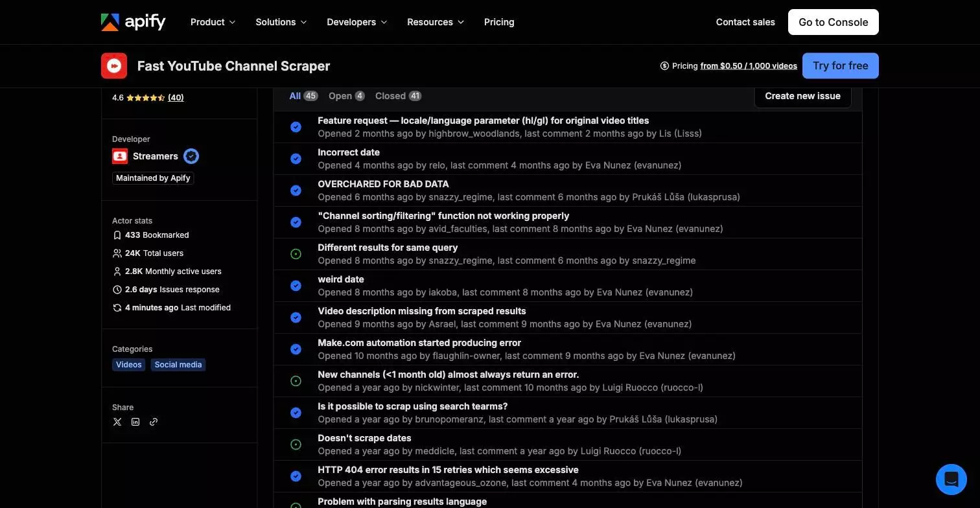
Task: Click open status icon for 'Different results for same query'
Action: pos(296,254)
